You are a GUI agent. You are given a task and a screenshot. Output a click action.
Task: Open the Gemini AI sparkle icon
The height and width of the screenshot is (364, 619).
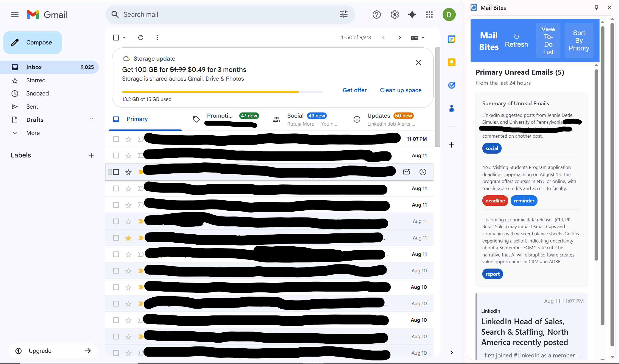[x=412, y=15]
